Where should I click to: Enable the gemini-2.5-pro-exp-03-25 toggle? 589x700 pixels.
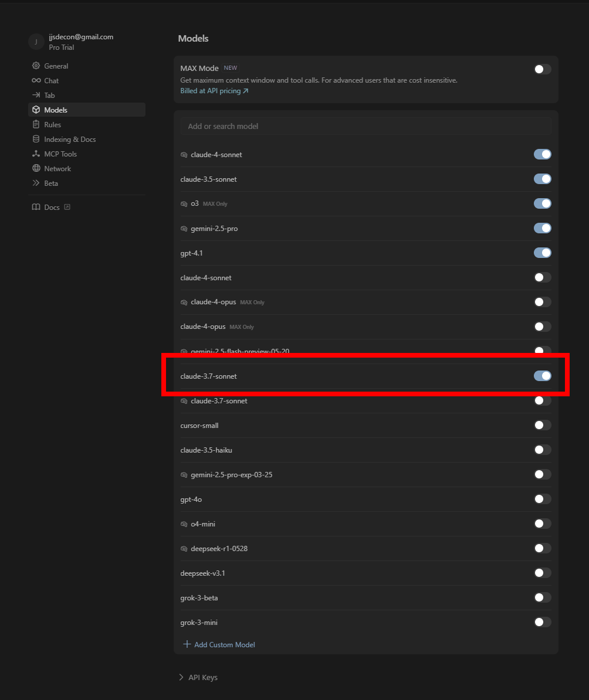coord(543,474)
